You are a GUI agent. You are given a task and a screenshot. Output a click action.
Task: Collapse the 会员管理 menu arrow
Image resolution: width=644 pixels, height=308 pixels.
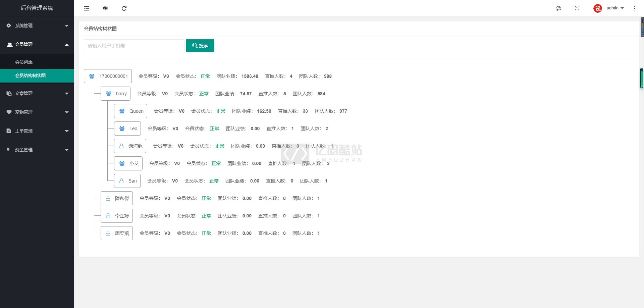(x=67, y=45)
